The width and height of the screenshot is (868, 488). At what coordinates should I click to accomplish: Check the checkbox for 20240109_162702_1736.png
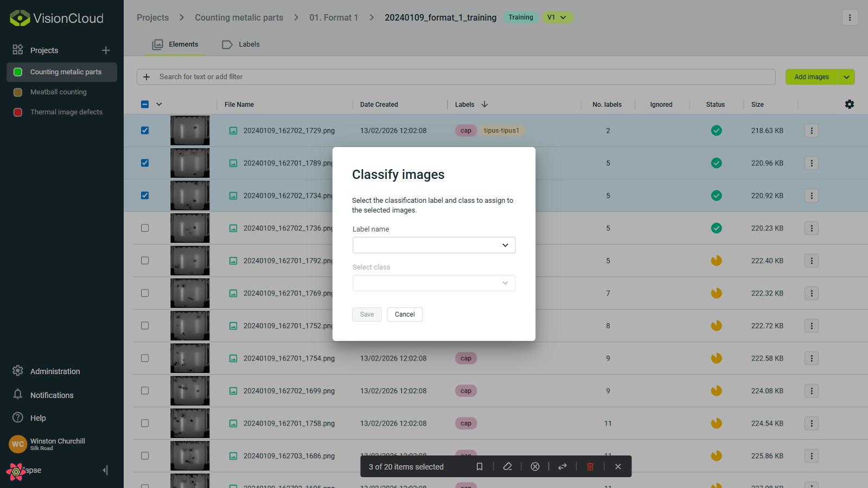144,228
